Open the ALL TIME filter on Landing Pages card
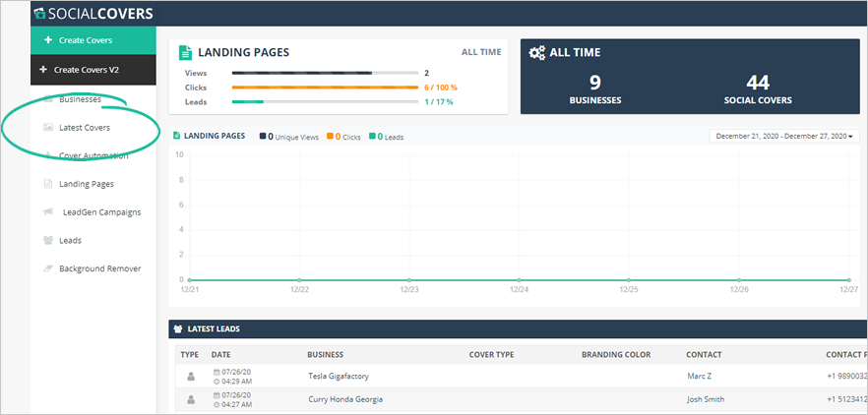This screenshot has height=415, width=868. [480, 52]
